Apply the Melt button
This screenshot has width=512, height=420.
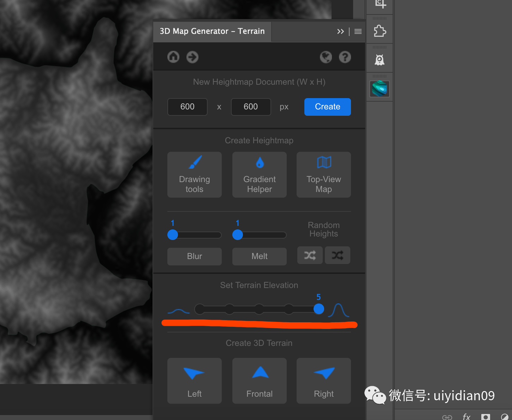tap(260, 256)
